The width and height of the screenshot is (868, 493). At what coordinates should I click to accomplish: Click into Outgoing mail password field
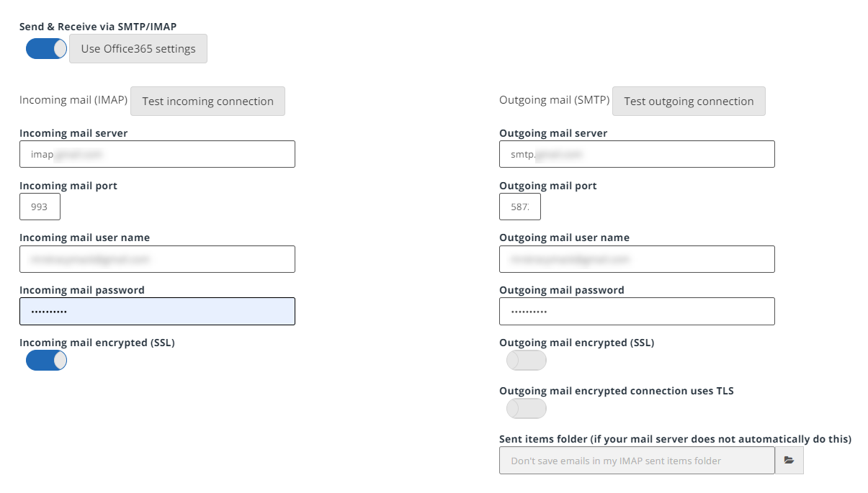pos(637,312)
